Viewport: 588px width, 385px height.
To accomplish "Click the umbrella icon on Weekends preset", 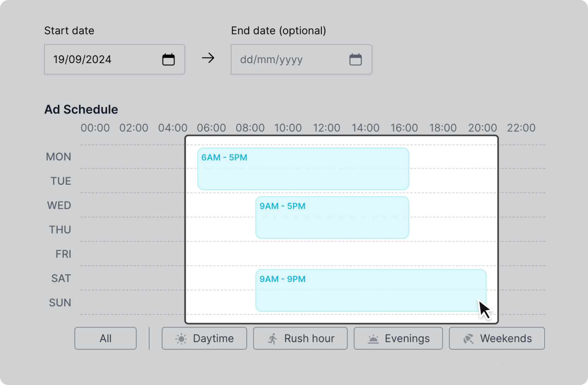I will coord(468,339).
